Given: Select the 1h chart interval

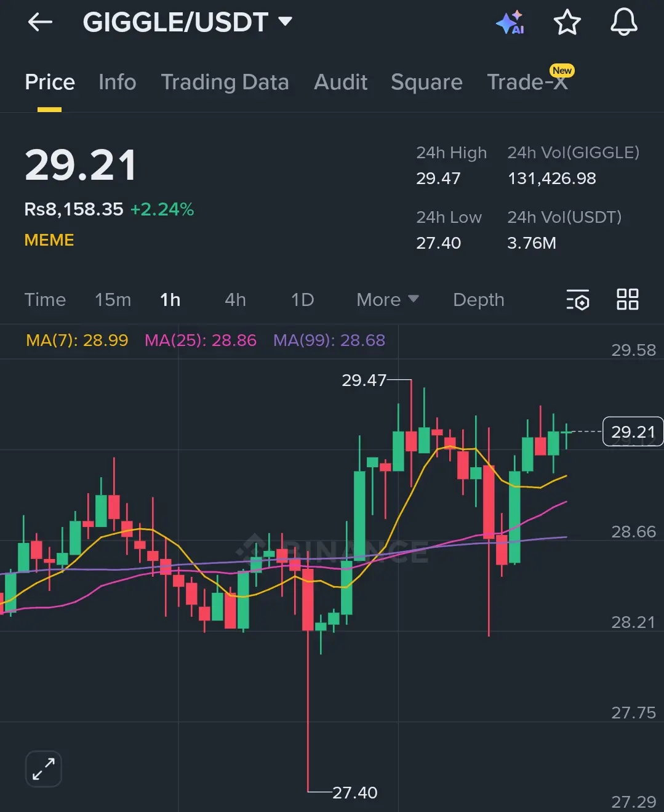Looking at the screenshot, I should (x=170, y=300).
